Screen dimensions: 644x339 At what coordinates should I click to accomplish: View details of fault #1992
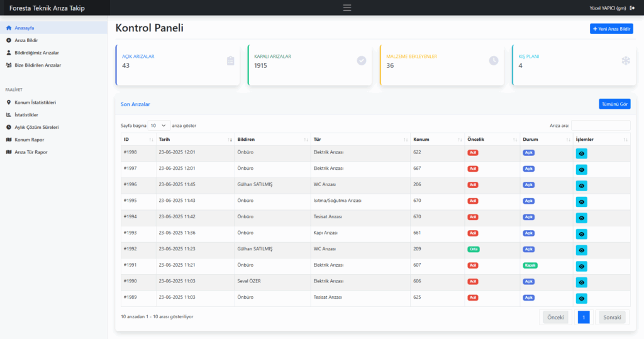(581, 250)
